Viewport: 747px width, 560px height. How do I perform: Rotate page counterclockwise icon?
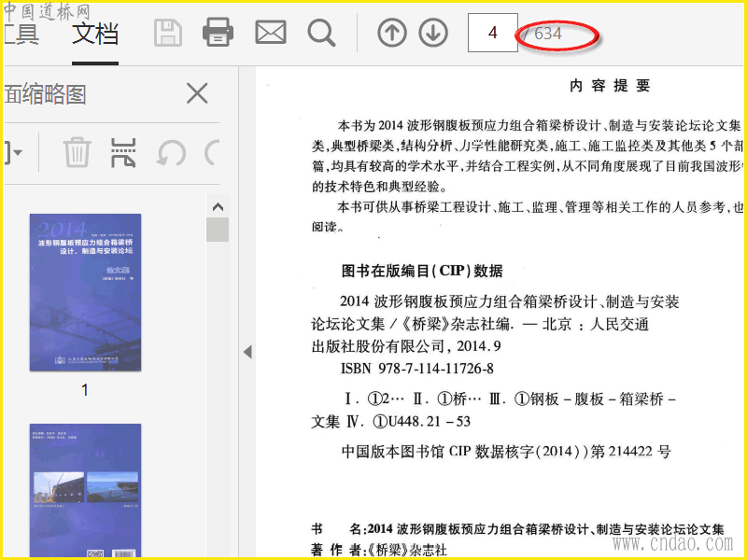coord(171,153)
